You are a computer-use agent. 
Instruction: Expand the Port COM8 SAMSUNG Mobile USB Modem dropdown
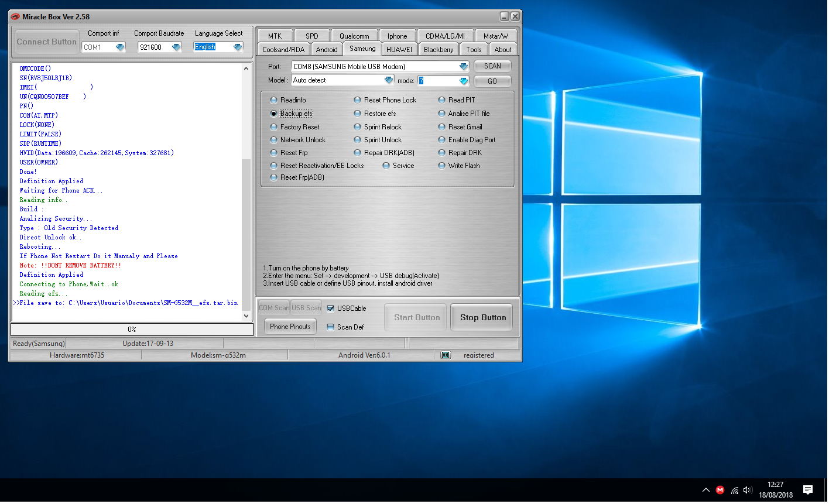[x=464, y=67]
